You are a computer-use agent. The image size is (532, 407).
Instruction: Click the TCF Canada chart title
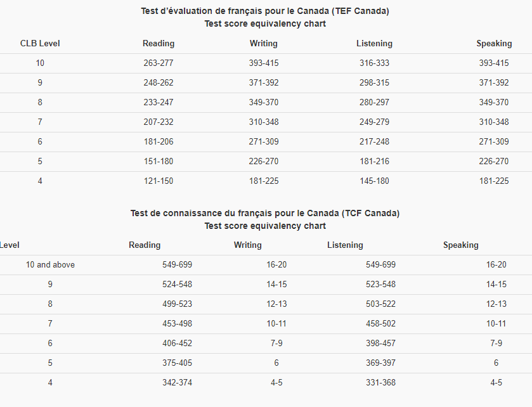[265, 213]
